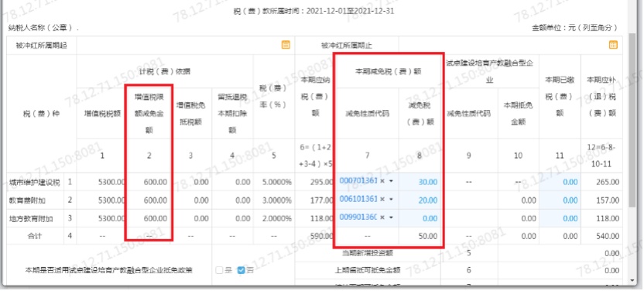The height and width of the screenshot is (291, 644).
Task: Click the 当期新增投资额 label
Action: tap(368, 253)
